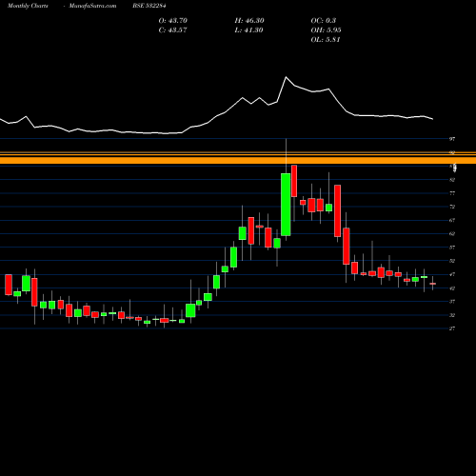Click the 77 price axis label
Image resolution: width=476 pixels, height=476 pixels.
coord(452,193)
